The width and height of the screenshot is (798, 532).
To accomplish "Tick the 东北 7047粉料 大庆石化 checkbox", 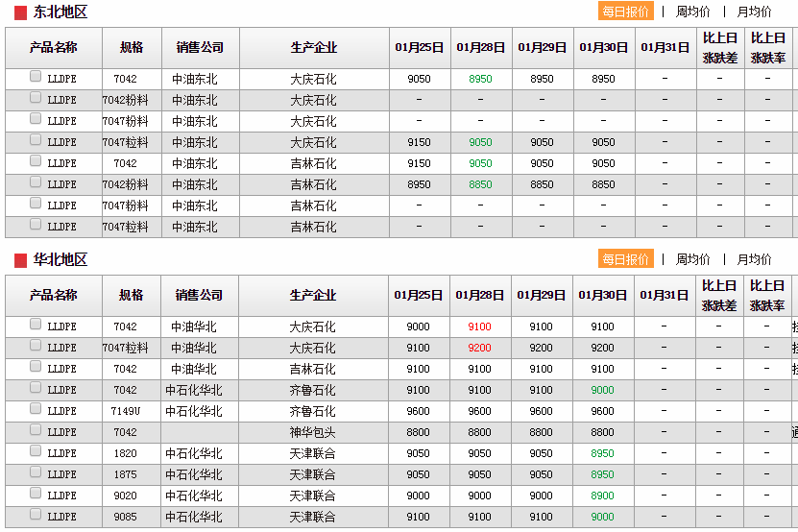I will pyautogui.click(x=36, y=119).
